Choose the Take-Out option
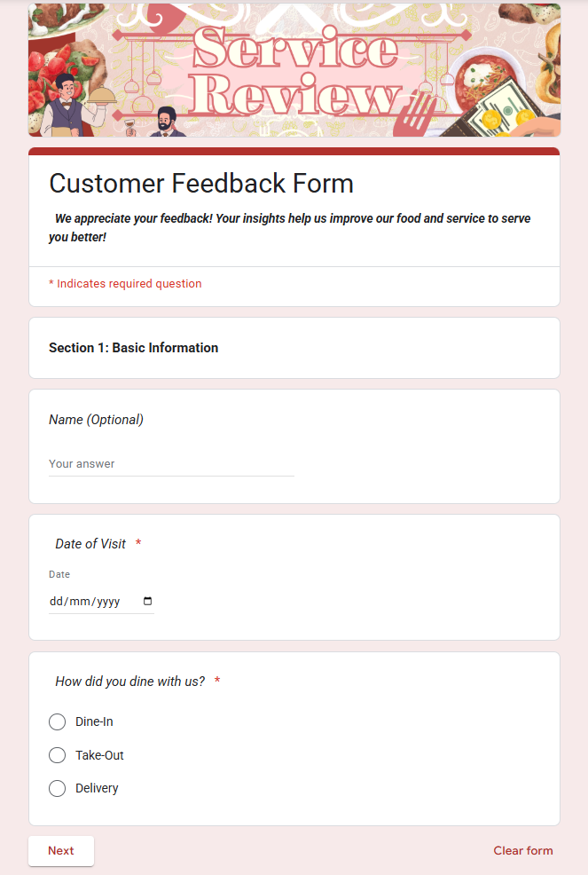Viewport: 588px width, 875px height. click(58, 755)
